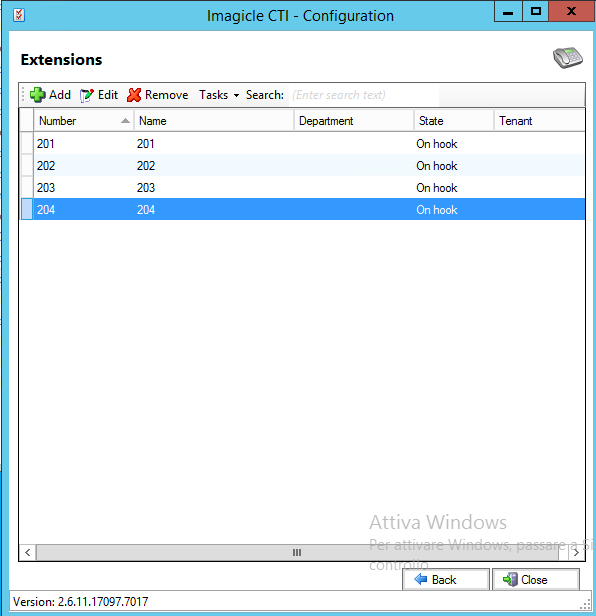The image size is (596, 616).
Task: Sort list by State column header
Action: [454, 121]
